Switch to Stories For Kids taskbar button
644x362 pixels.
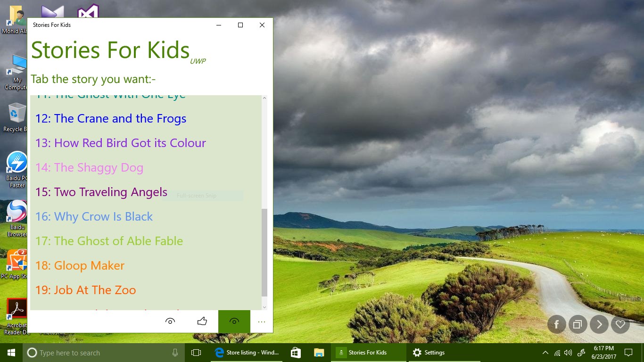coord(369,353)
